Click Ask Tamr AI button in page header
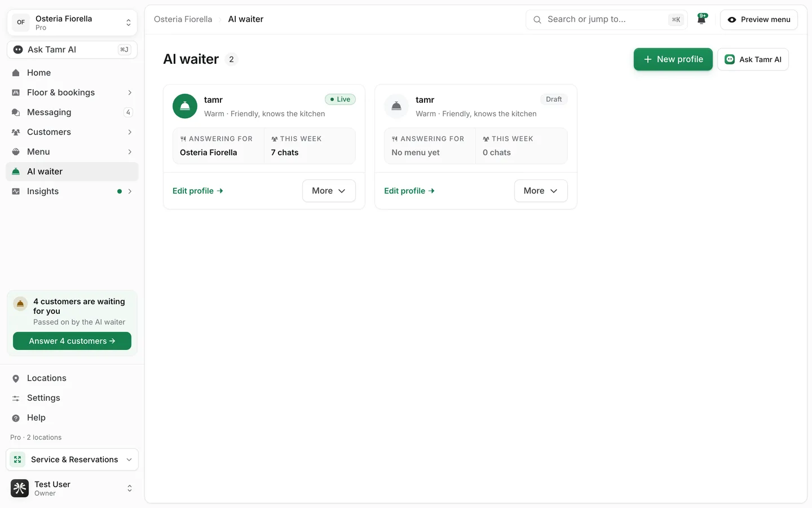812x508 pixels. 753,59
